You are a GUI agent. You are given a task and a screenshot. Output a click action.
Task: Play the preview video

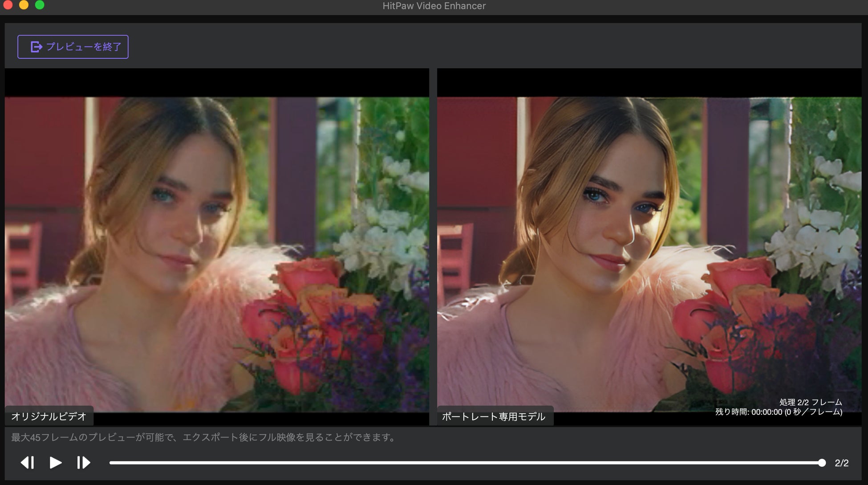[x=55, y=463]
